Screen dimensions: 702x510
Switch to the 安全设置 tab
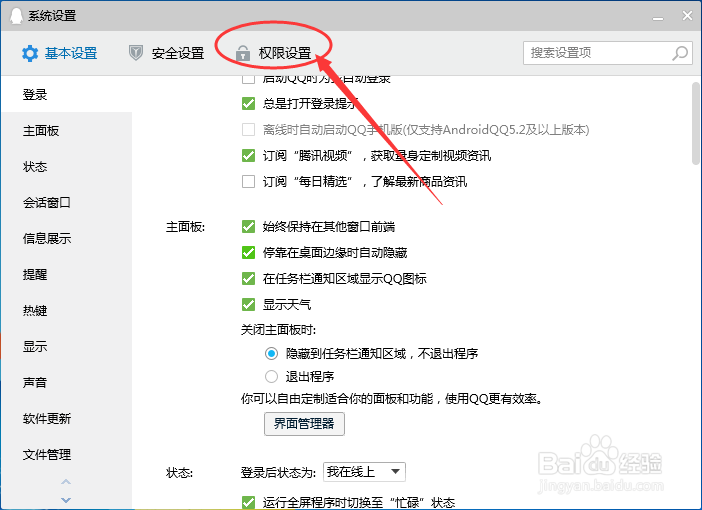(x=167, y=53)
